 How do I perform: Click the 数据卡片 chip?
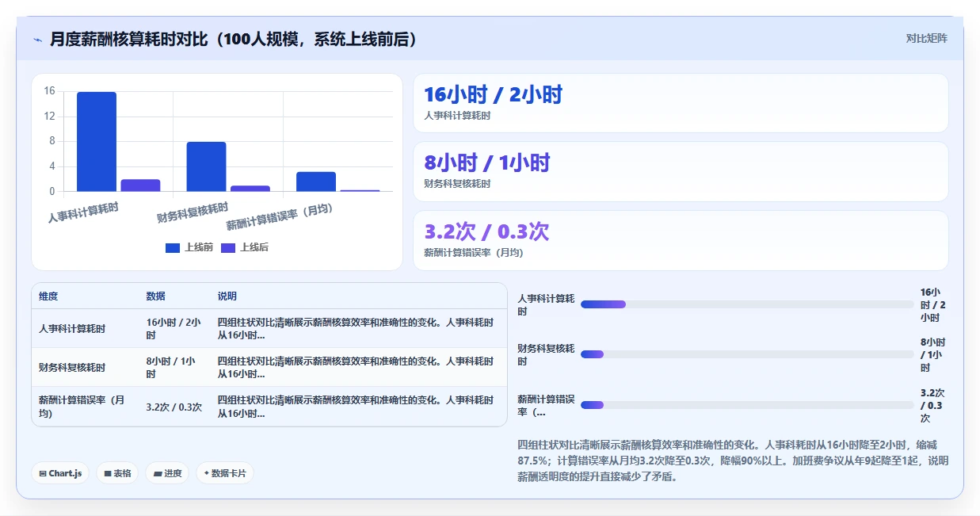[225, 473]
